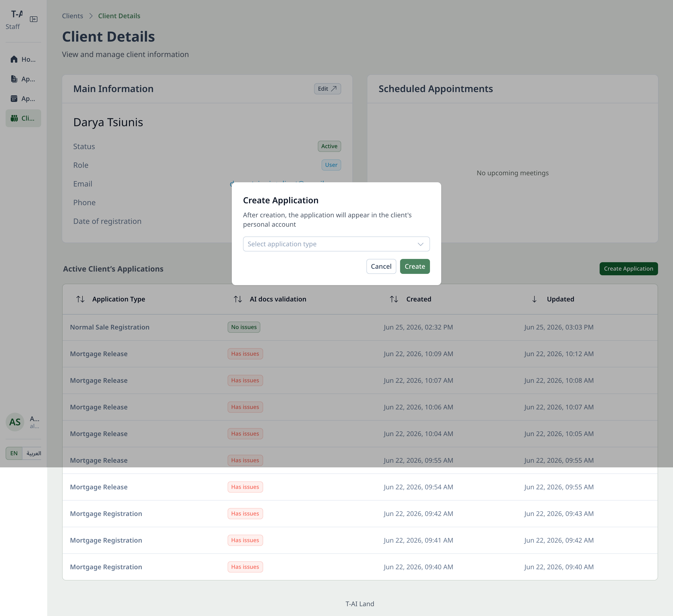Click the Edit button in Main Information

[327, 89]
